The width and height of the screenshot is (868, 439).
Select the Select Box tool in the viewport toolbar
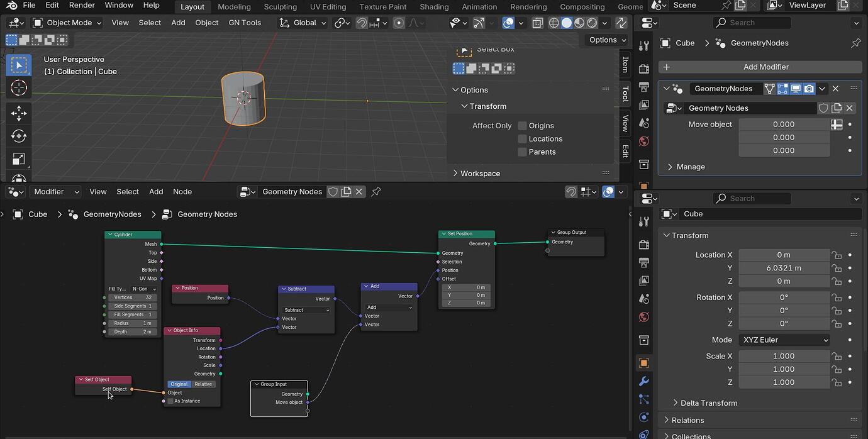[x=18, y=65]
